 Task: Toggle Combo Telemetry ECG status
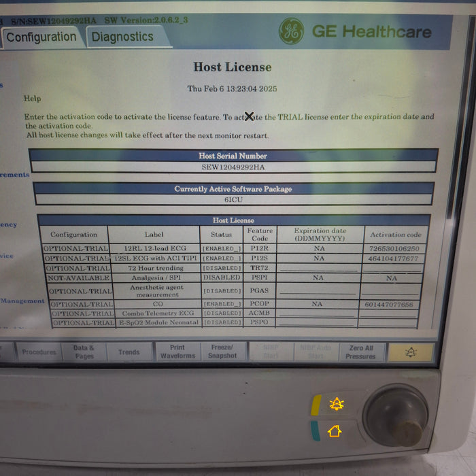(x=222, y=313)
